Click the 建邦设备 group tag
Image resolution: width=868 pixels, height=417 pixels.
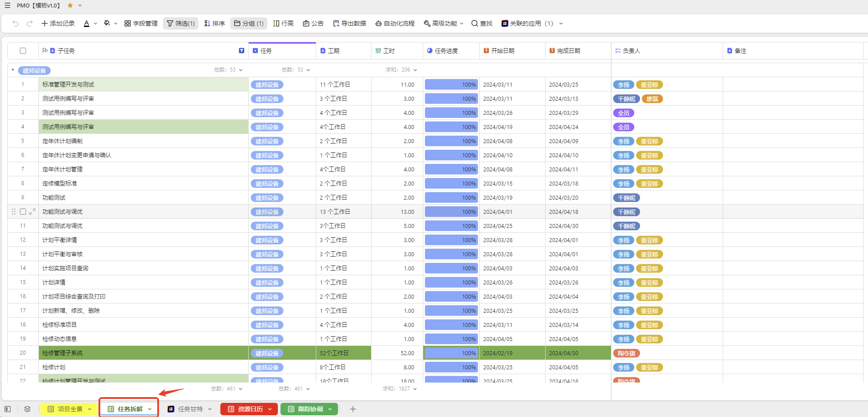point(34,71)
